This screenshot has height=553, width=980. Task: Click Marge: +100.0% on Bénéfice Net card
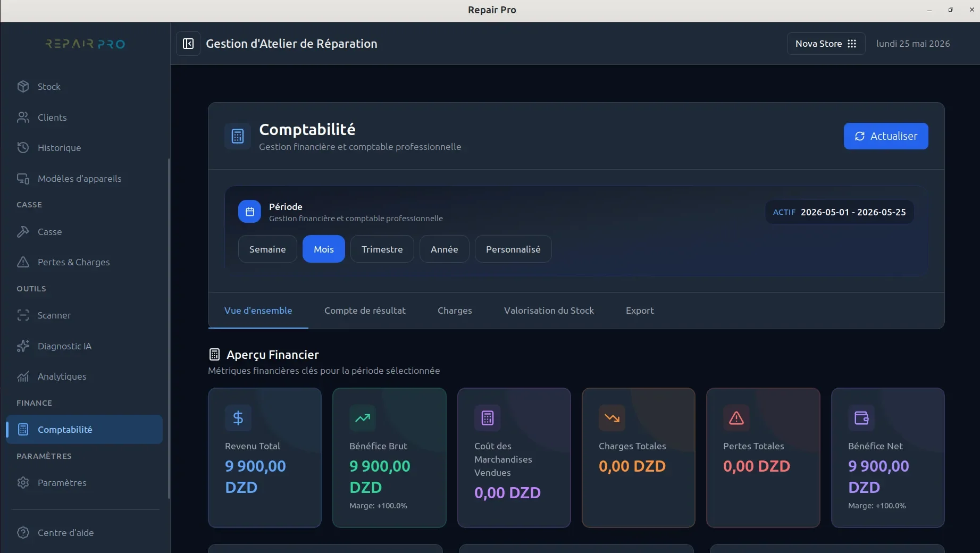pyautogui.click(x=877, y=506)
